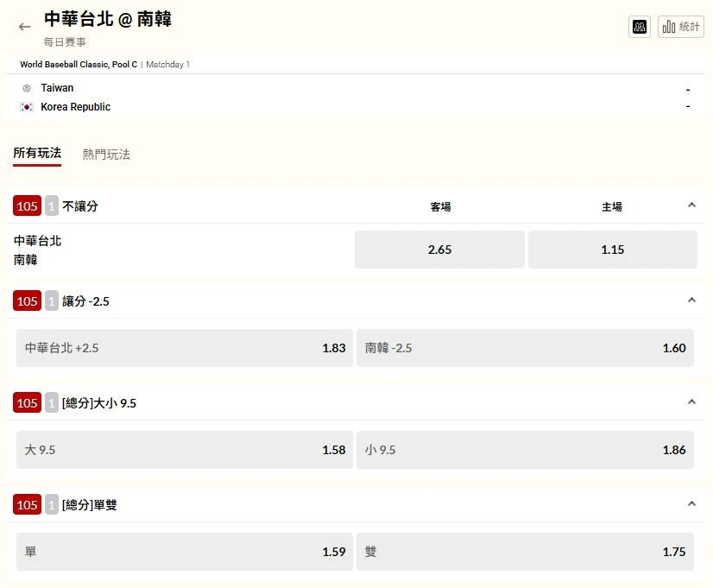Open the head-to-head lineup icon near 統計
Image resolution: width=713 pixels, height=588 pixels.
(640, 27)
